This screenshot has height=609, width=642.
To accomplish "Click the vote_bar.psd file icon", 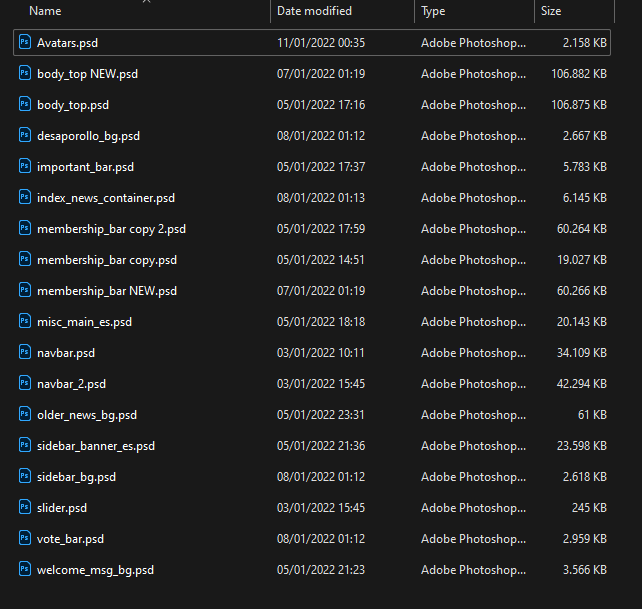I will click(x=25, y=538).
